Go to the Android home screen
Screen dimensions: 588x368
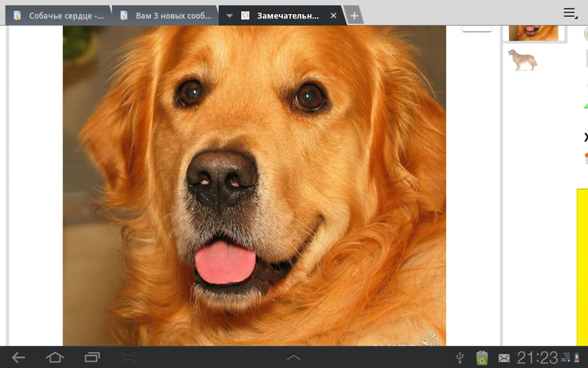coord(55,357)
